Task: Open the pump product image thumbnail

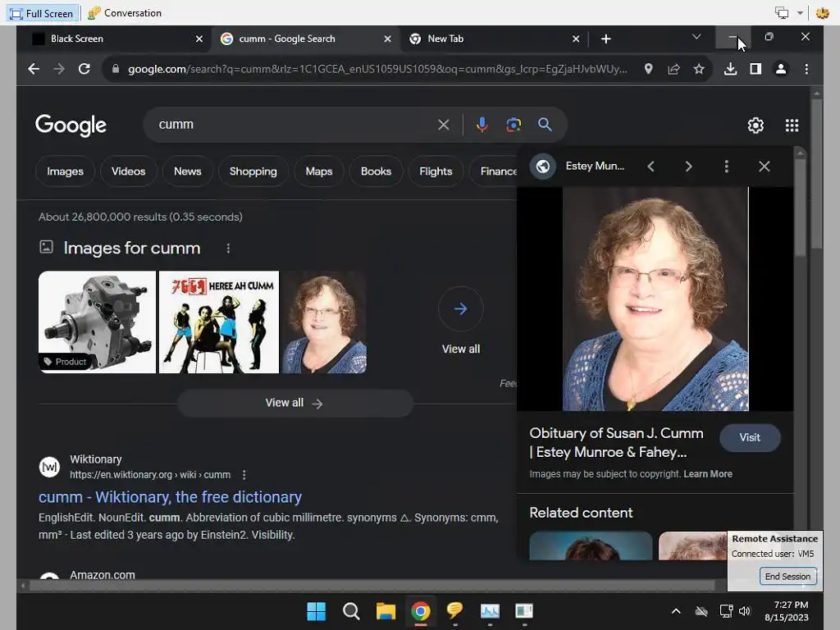Action: tap(98, 322)
